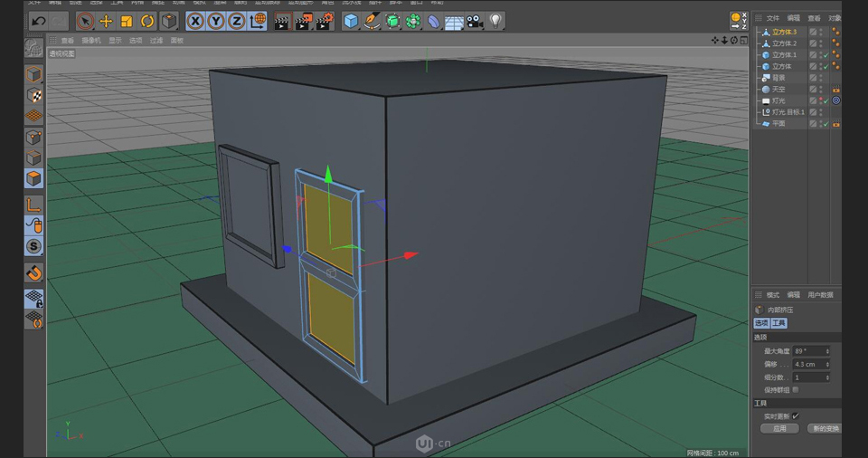This screenshot has height=458, width=868.
Task: Toggle Tweak mode mouse icon
Action: (x=33, y=225)
